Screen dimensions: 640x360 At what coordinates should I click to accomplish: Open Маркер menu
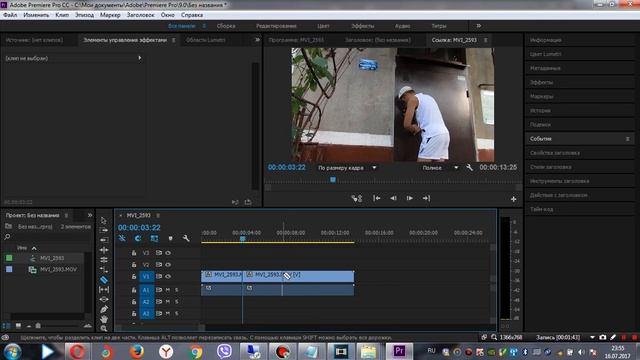coord(110,15)
